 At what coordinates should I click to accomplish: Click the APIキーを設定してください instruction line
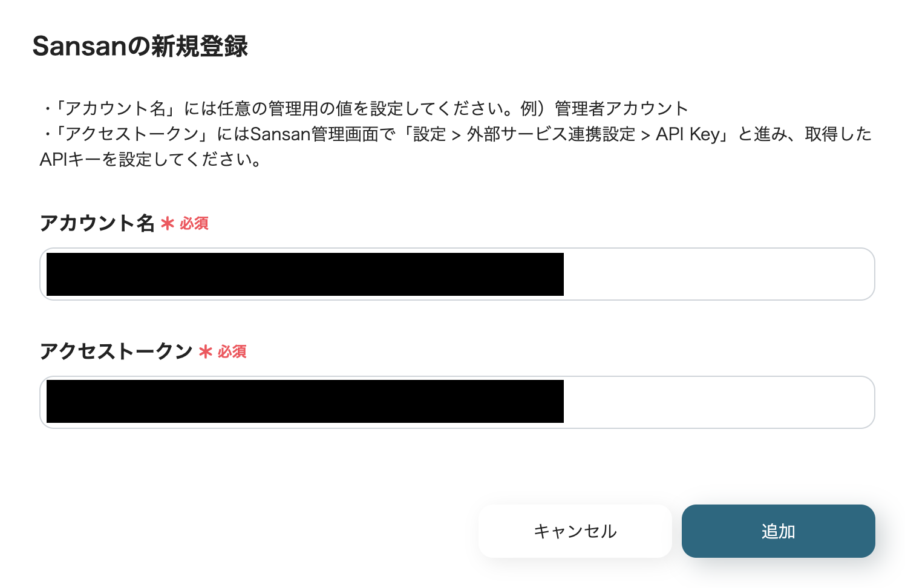click(x=151, y=160)
